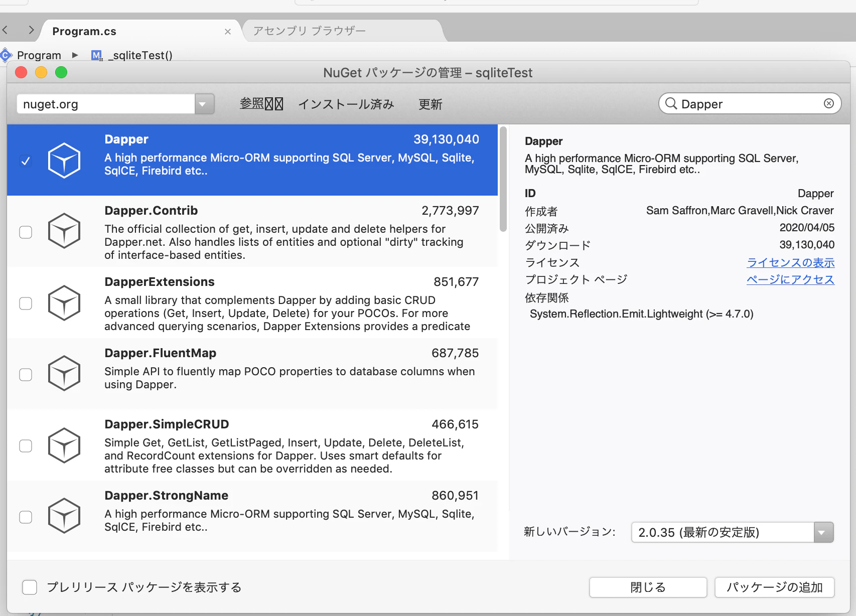This screenshot has width=856, height=616.
Task: Click the System.Reflection.Emit.Lightweight dependency text
Action: [642, 314]
